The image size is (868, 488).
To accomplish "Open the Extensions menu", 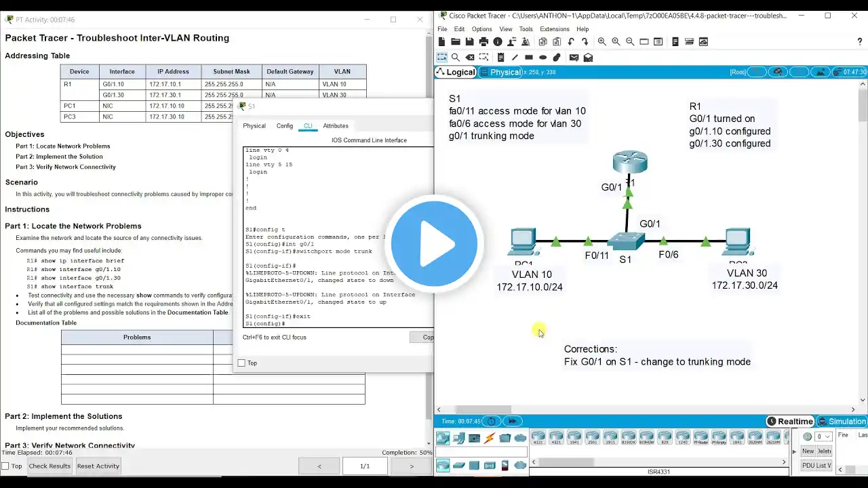I will pos(555,29).
